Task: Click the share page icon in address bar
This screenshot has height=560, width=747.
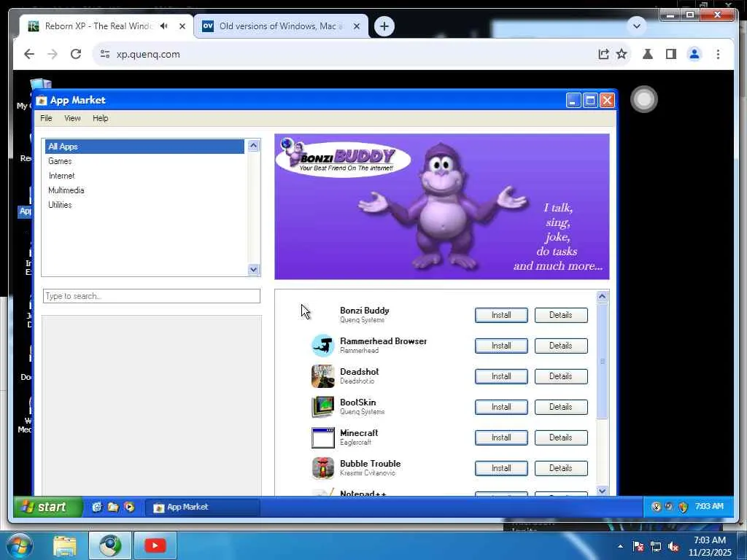Action: click(603, 54)
